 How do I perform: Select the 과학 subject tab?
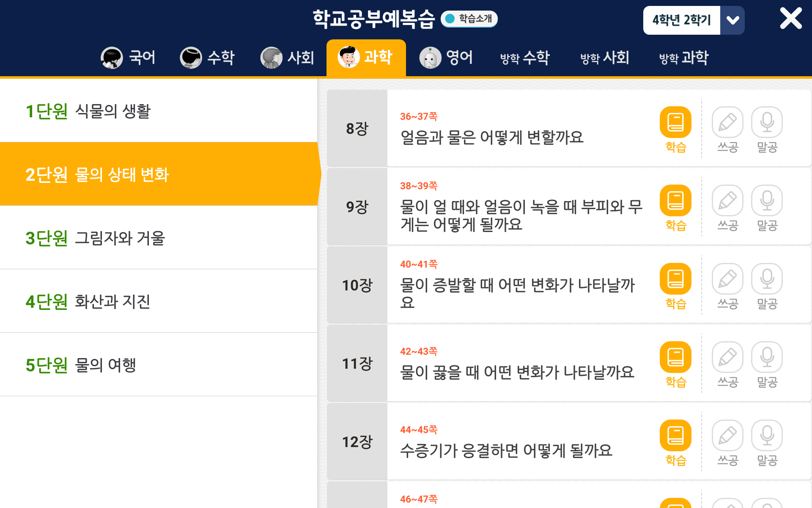click(366, 58)
